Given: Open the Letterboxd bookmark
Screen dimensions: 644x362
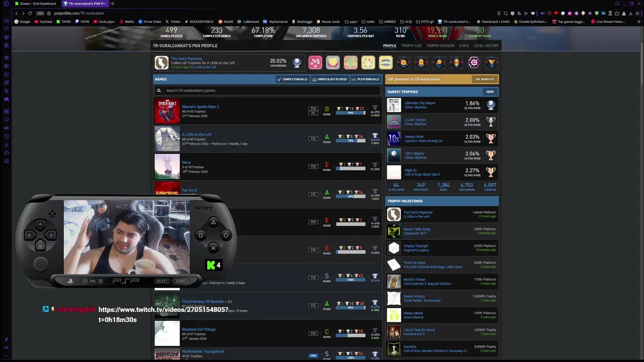Looking at the screenshot, I should coord(248,22).
